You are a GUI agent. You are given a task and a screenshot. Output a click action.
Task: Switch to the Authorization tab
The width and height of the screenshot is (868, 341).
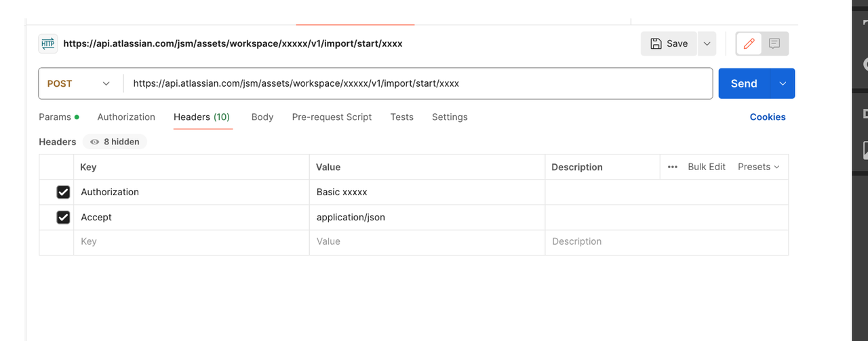[126, 117]
